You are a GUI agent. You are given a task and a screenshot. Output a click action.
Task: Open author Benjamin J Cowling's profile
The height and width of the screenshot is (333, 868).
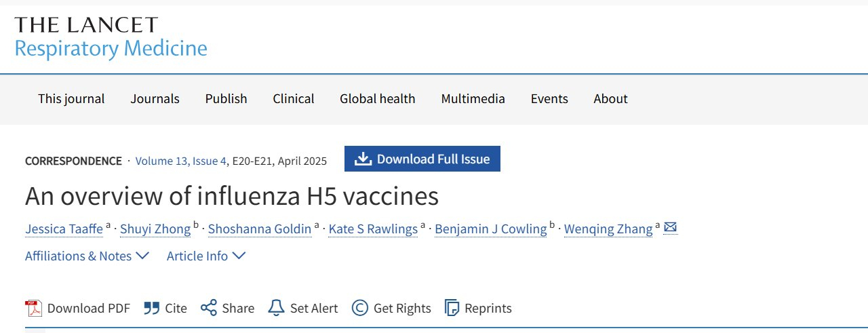490,229
